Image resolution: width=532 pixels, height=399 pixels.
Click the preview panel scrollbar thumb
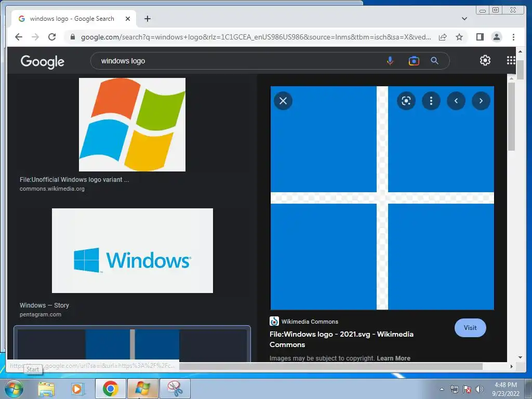(x=511, y=116)
